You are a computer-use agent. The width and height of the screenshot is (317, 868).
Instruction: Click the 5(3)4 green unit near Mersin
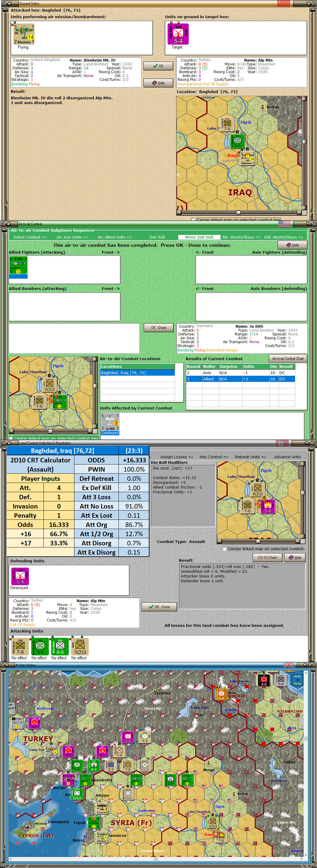pos(77,794)
